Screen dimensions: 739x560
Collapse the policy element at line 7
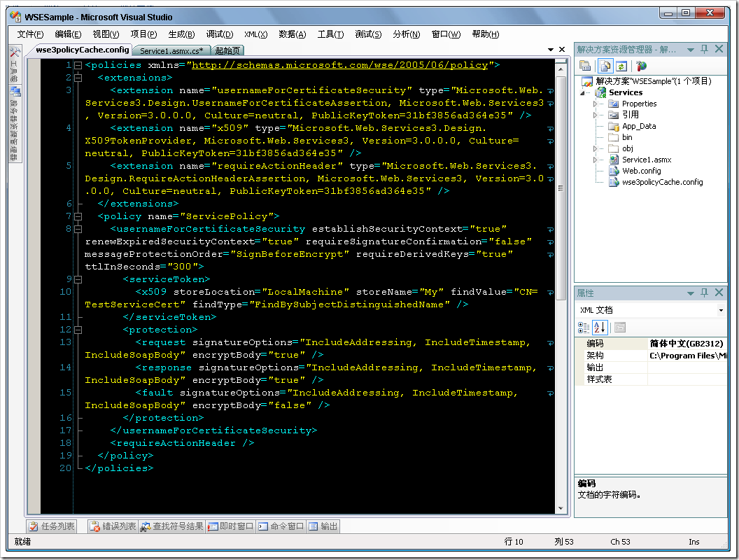78,216
